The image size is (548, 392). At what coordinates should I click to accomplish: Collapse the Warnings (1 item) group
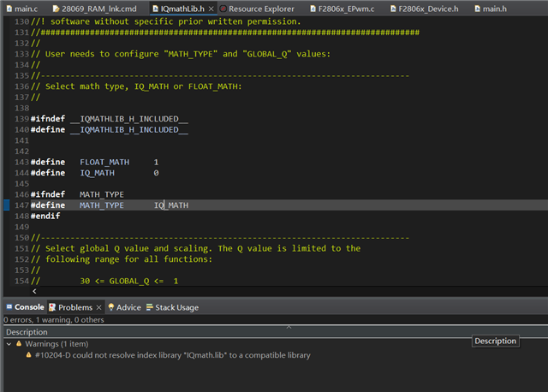point(8,343)
